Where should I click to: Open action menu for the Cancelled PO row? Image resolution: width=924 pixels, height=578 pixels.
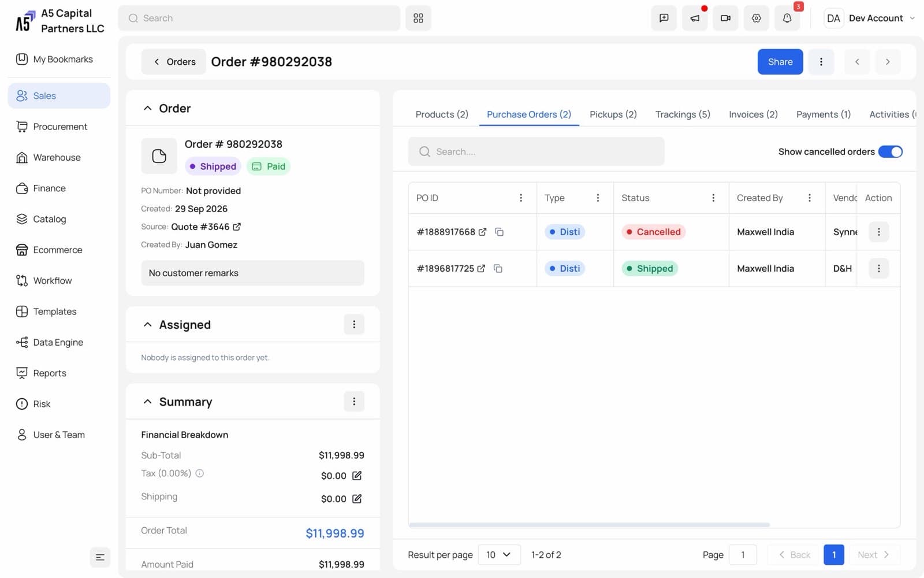click(878, 232)
